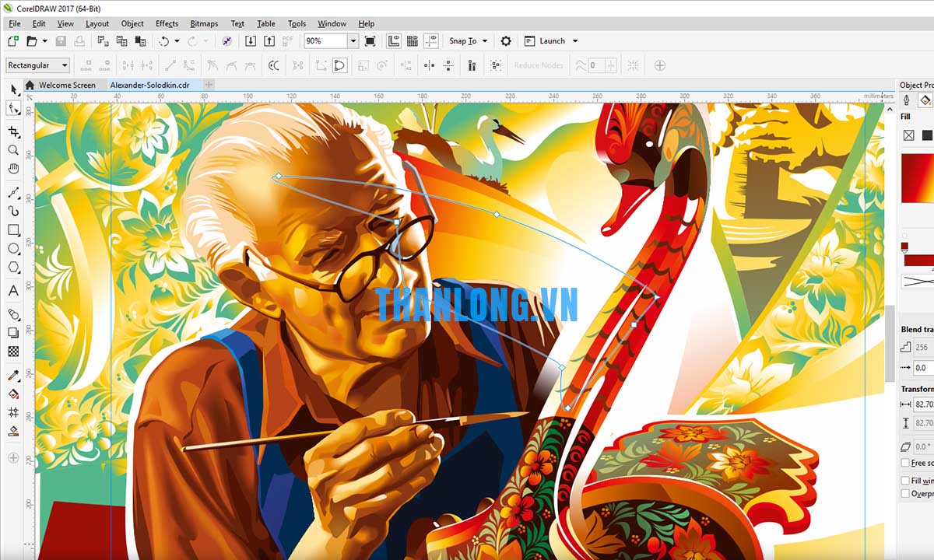
Task: Select the Pick tool in the toolbox
Action: pos(13,90)
